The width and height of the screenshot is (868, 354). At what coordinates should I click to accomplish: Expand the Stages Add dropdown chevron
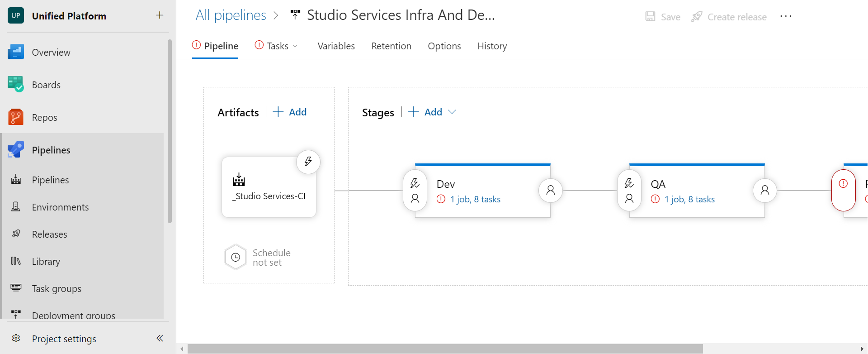pyautogui.click(x=452, y=112)
